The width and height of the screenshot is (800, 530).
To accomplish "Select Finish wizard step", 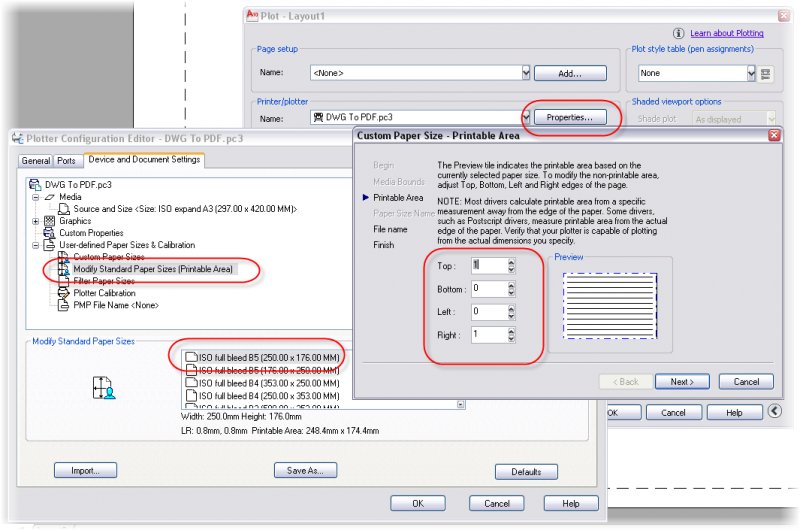I will click(x=384, y=245).
